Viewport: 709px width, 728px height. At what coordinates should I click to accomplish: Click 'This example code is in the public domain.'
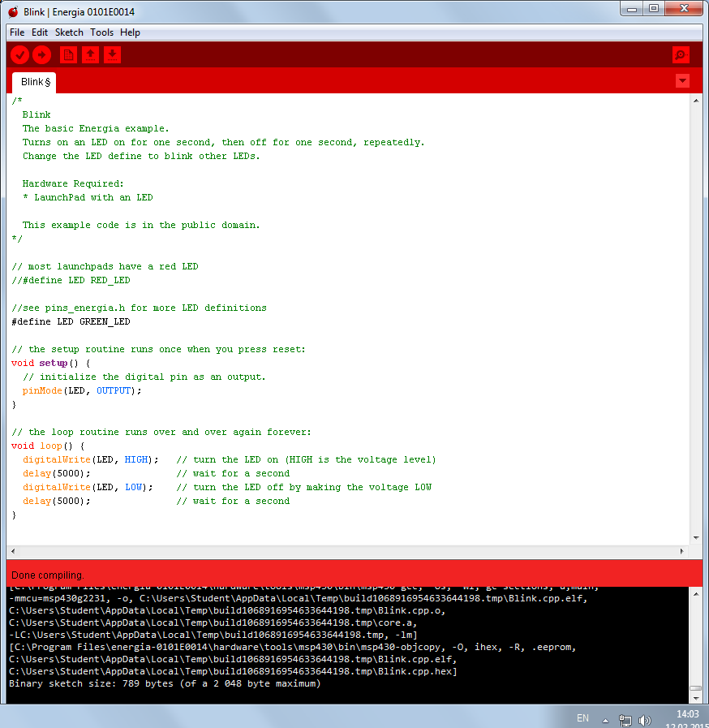pos(141,225)
